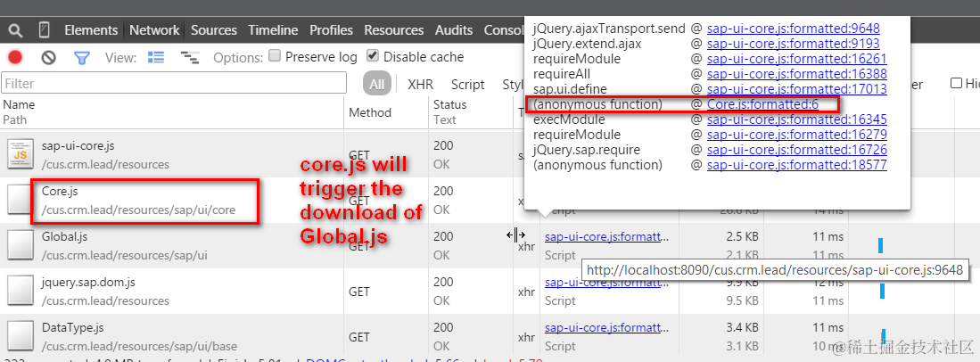Switch to small request rows view icon
980x362 pixels.
(x=189, y=58)
